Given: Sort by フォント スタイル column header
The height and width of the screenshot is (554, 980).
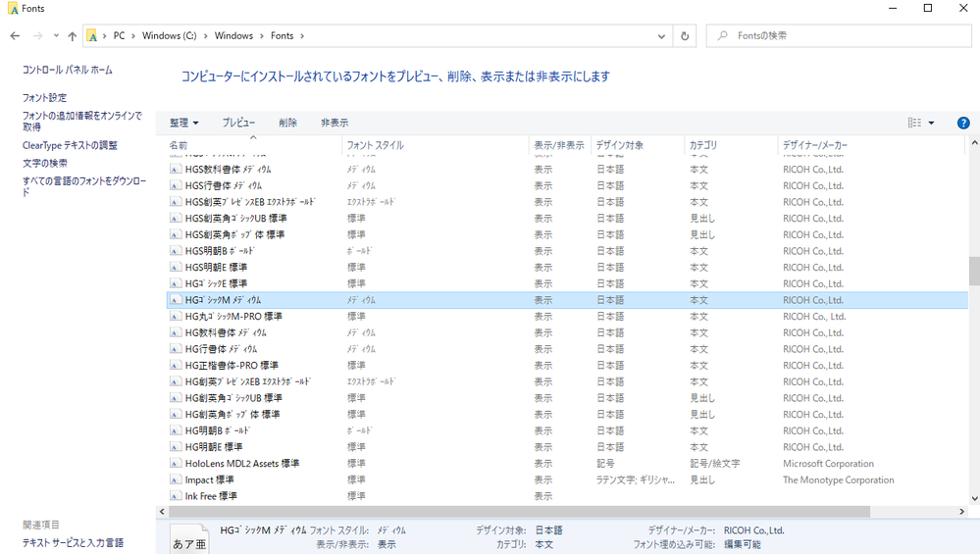Looking at the screenshot, I should point(375,145).
